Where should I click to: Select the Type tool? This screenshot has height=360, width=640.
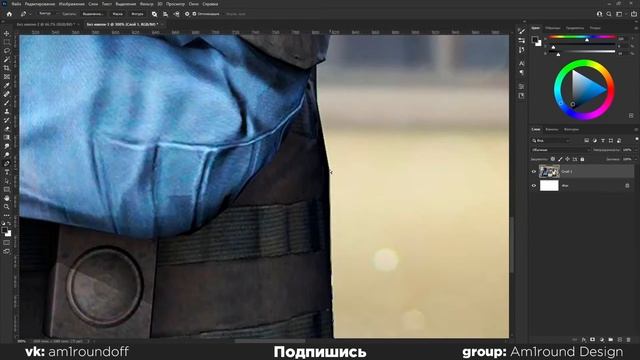7,172
